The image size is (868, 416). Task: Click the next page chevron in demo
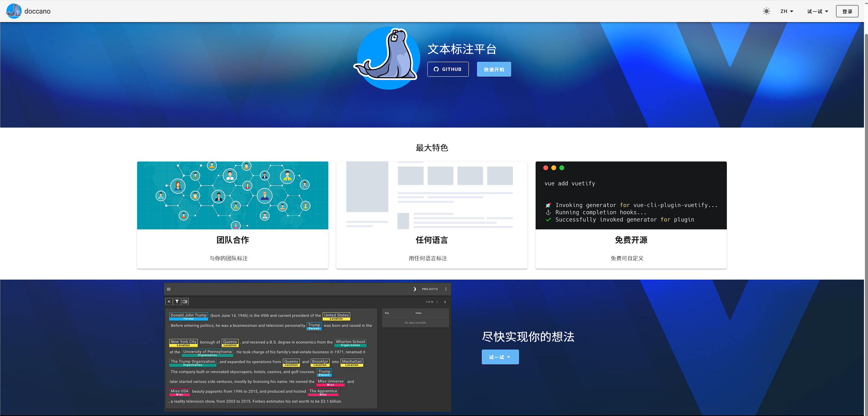[445, 302]
